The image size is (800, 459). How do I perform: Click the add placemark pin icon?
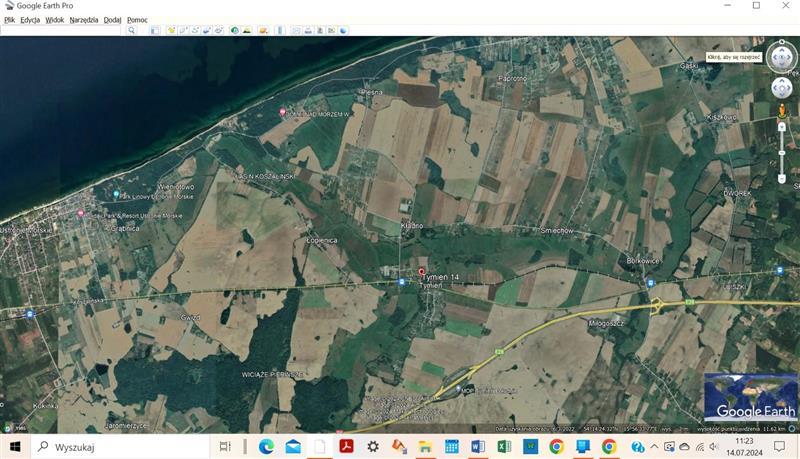tap(172, 31)
